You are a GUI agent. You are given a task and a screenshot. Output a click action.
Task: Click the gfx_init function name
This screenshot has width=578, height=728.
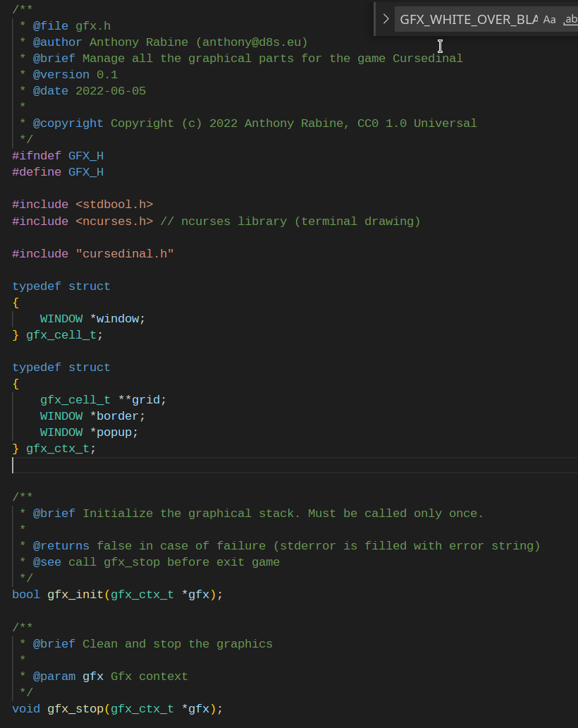75,595
